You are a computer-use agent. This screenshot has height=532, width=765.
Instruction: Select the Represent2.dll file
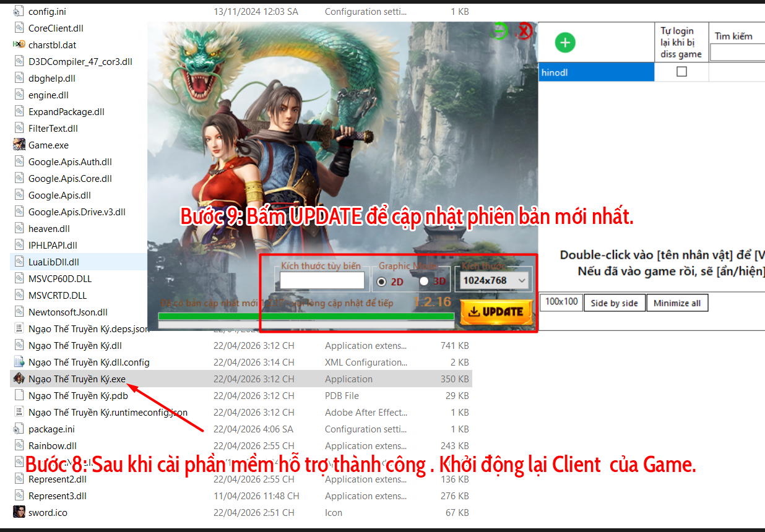pyautogui.click(x=58, y=479)
